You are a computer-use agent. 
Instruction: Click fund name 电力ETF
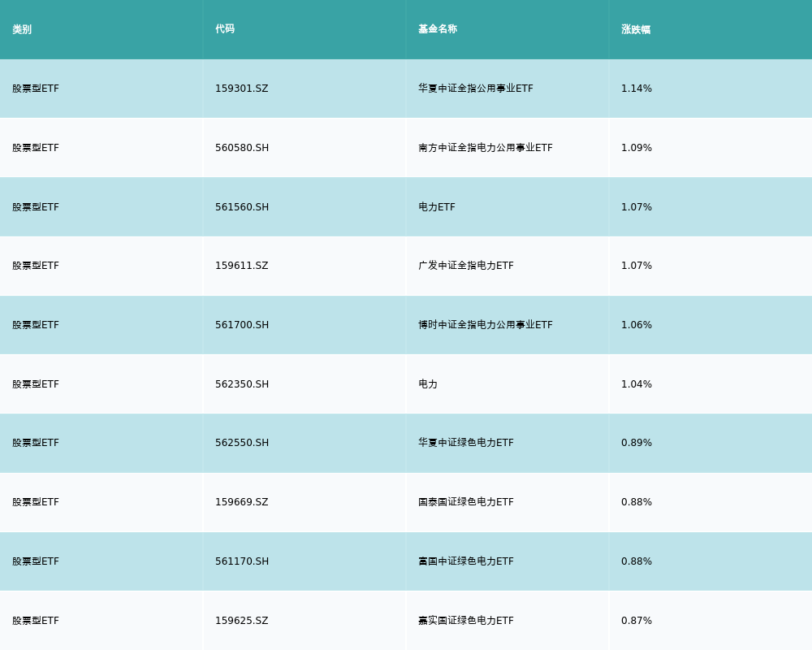click(437, 207)
